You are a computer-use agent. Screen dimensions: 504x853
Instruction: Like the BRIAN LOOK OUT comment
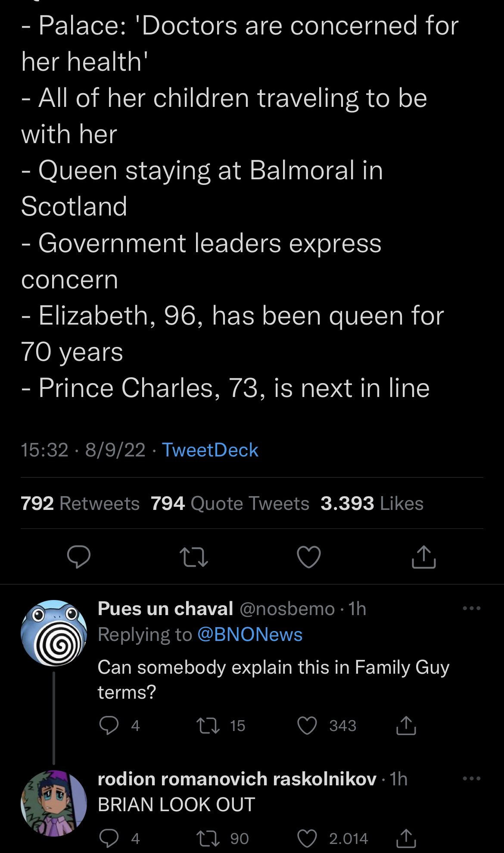point(308,838)
